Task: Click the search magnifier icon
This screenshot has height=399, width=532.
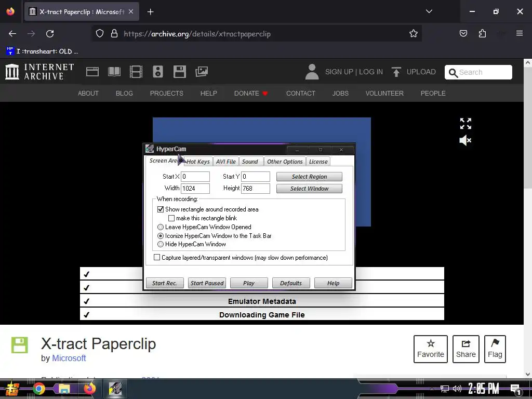Action: (x=453, y=73)
